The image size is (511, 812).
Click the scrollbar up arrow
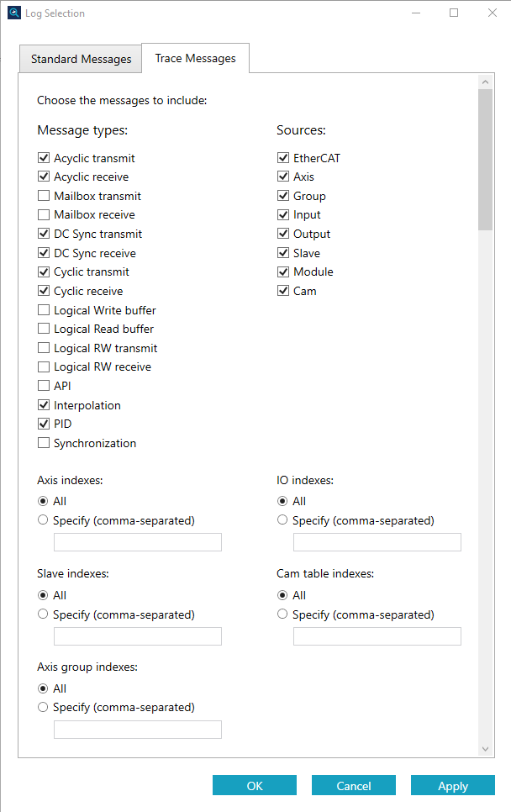(485, 82)
